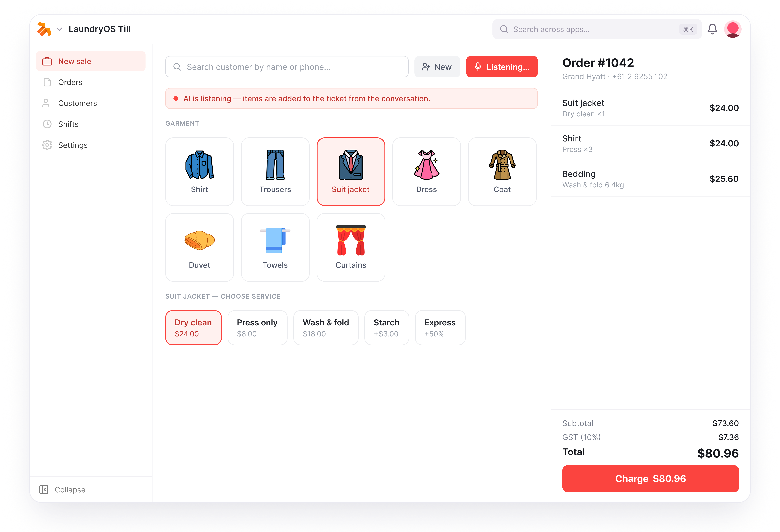Focus the customer name or phone search box

(287, 67)
